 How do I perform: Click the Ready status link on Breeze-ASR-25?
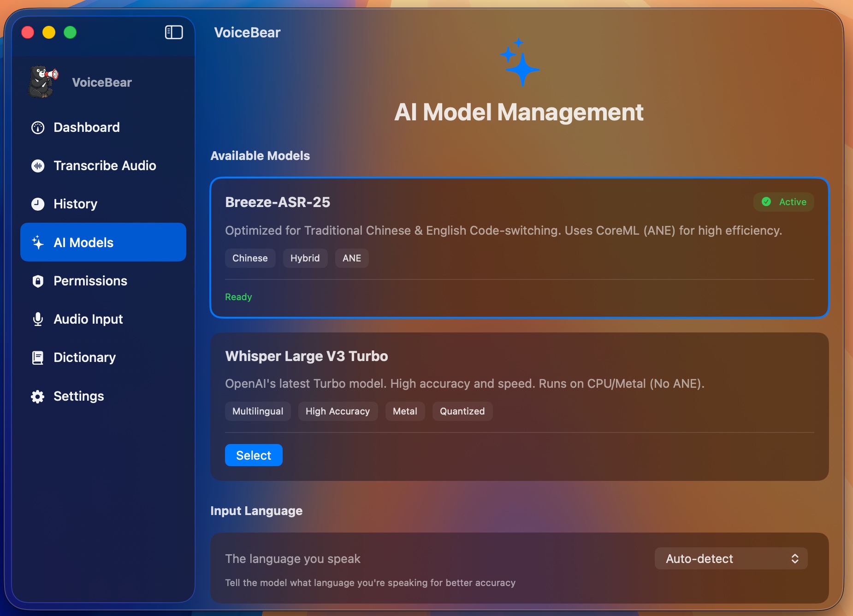(x=238, y=297)
